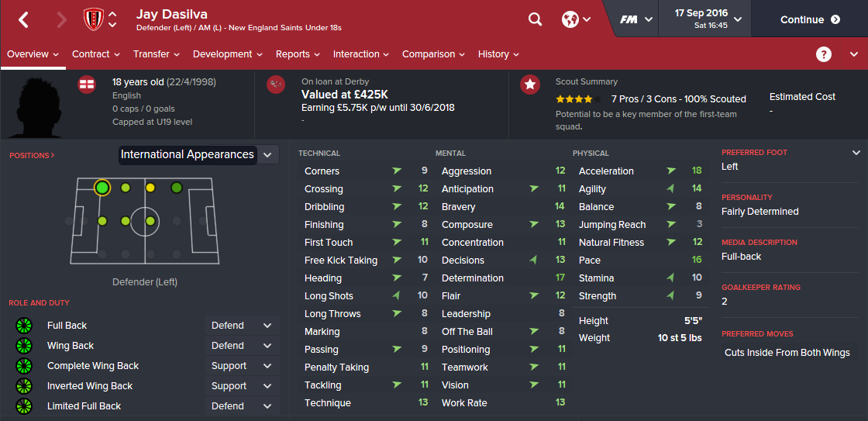868x421 pixels.
Task: Select the Full Back role indicator
Action: (x=23, y=326)
